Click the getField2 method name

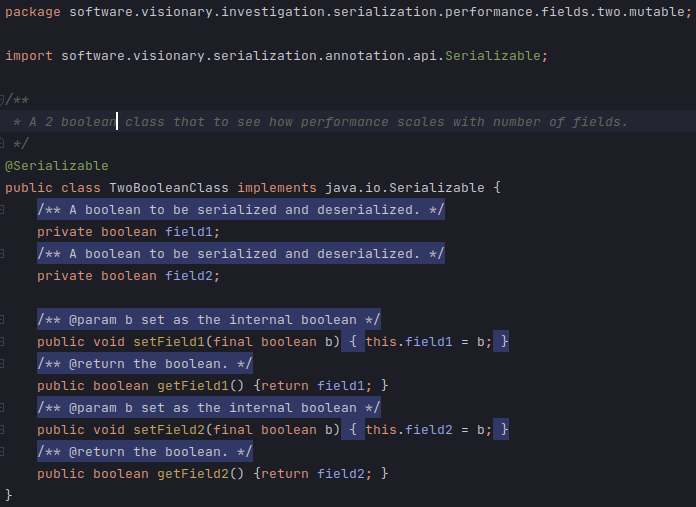(x=193, y=473)
